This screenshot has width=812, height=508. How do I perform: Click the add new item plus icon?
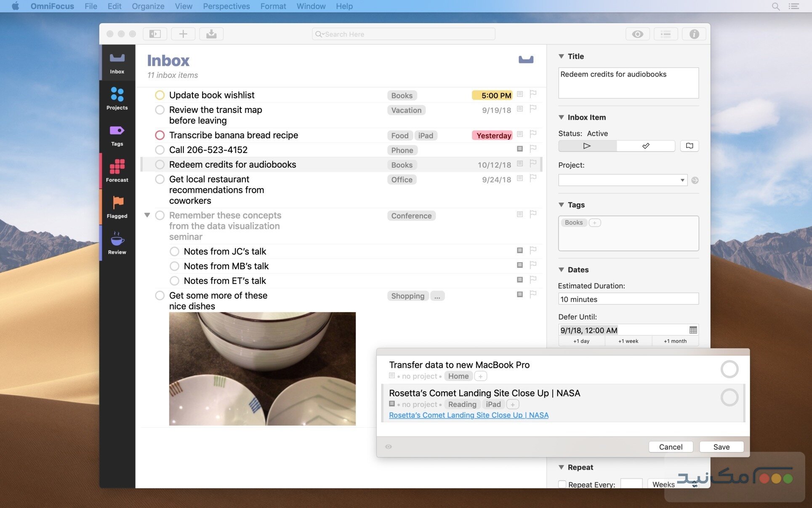tap(183, 34)
